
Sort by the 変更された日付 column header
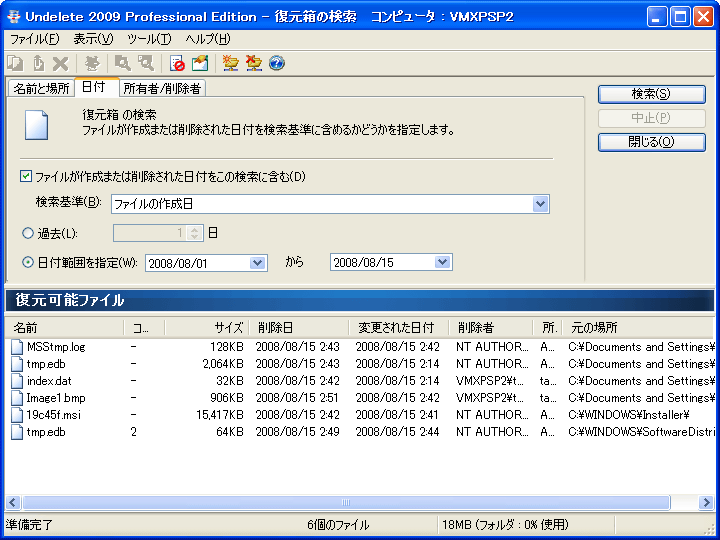[x=399, y=327]
